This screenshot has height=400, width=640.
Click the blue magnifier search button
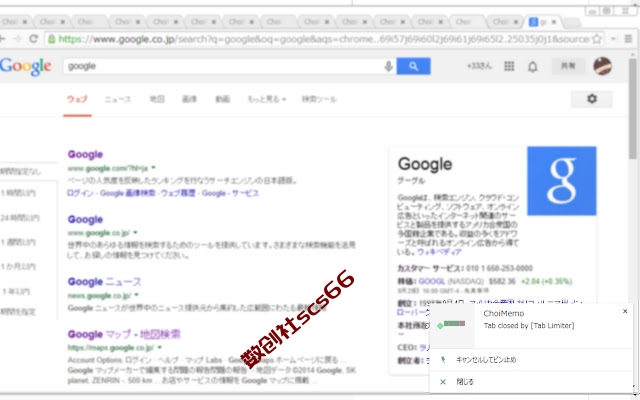413,66
